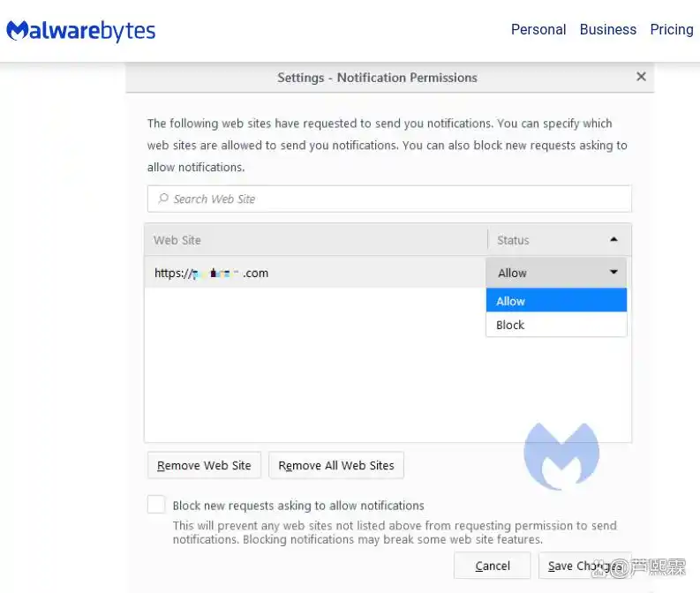Enable Block new requests checkbox
The width and height of the screenshot is (700, 593).
(x=156, y=505)
